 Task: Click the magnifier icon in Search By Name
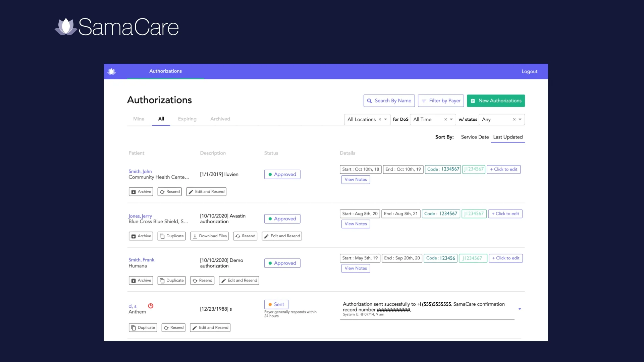click(370, 101)
